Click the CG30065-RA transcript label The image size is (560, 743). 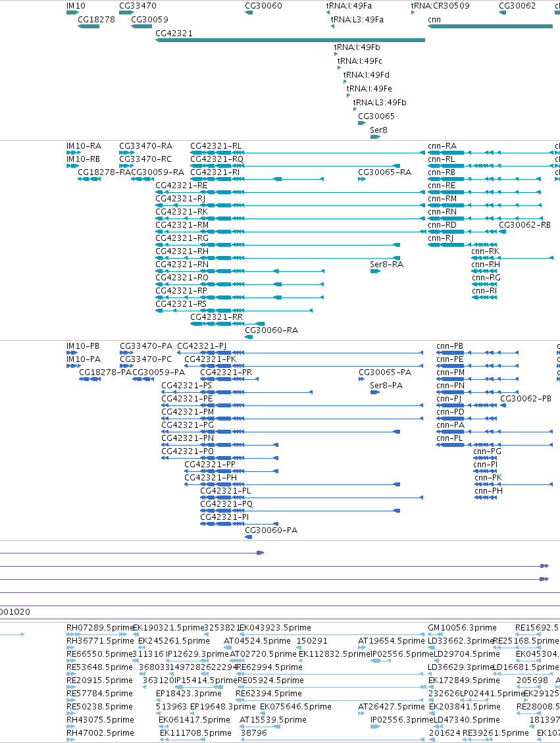(385, 172)
